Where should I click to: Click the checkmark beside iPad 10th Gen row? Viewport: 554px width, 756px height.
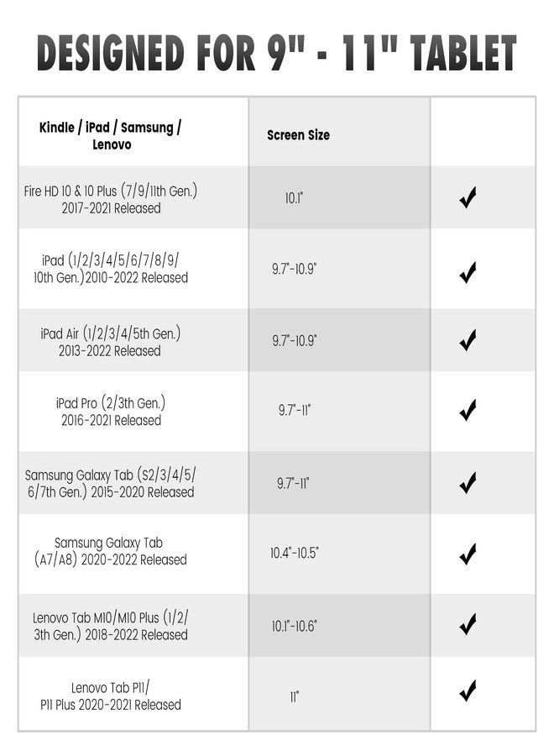coord(468,271)
